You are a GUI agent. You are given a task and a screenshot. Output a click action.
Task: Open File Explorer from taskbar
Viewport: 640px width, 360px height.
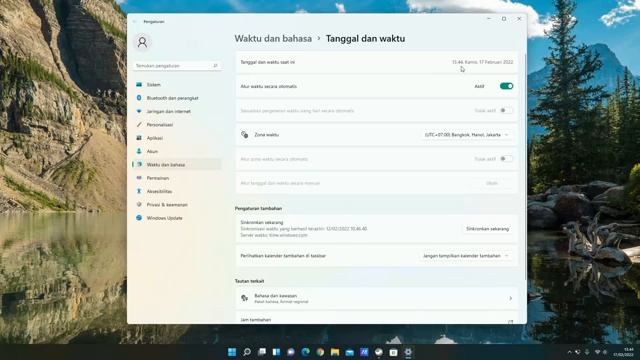[335, 352]
